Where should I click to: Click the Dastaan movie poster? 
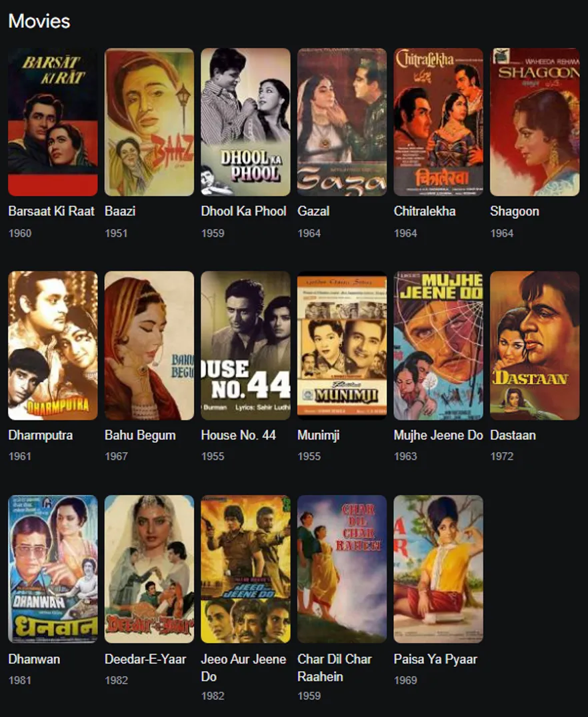(535, 345)
